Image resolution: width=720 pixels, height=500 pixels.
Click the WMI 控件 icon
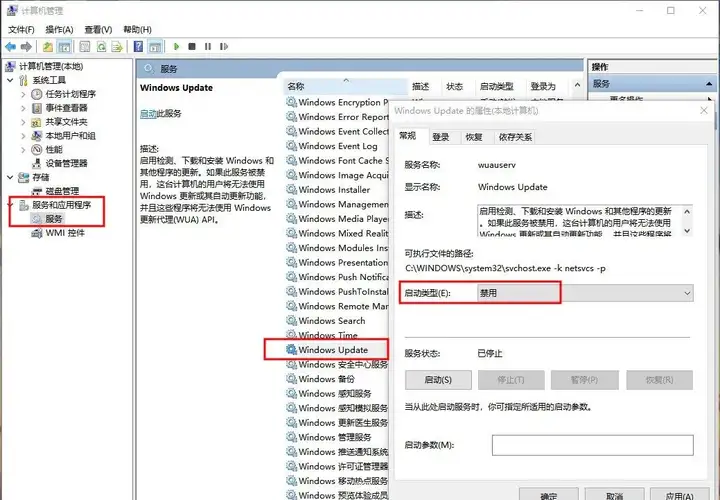click(x=37, y=233)
